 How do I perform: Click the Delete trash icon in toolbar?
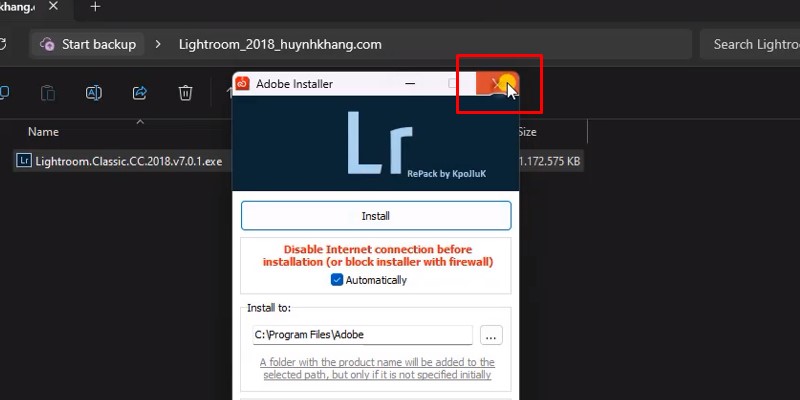click(185, 93)
